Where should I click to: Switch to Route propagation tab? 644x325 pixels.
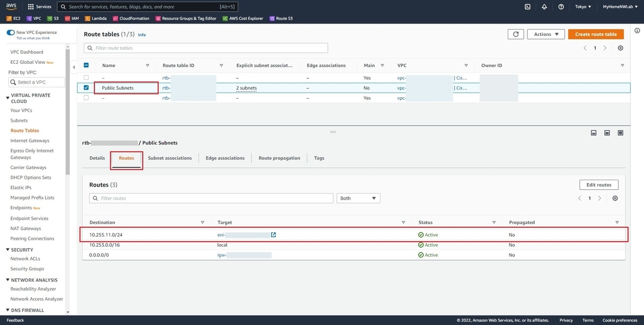tap(279, 158)
